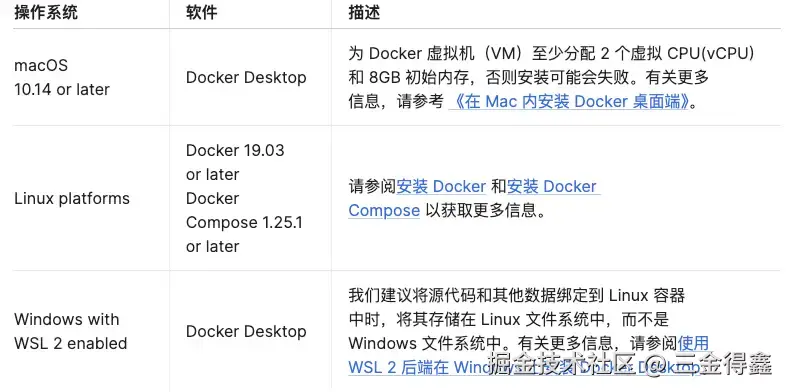Viewport: 787px width, 392px height.
Task: Click the Docker Compose 1.25.1 or later text
Action: tap(244, 222)
